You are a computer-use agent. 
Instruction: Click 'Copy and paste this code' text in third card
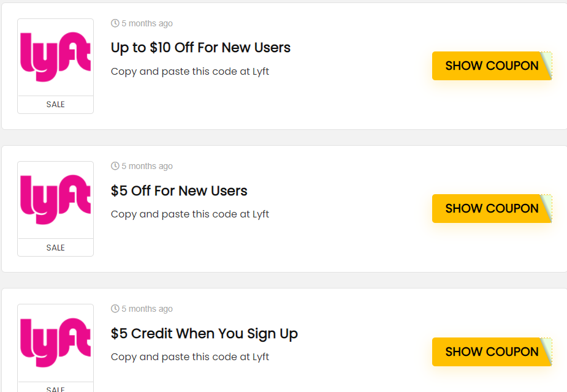pos(189,357)
